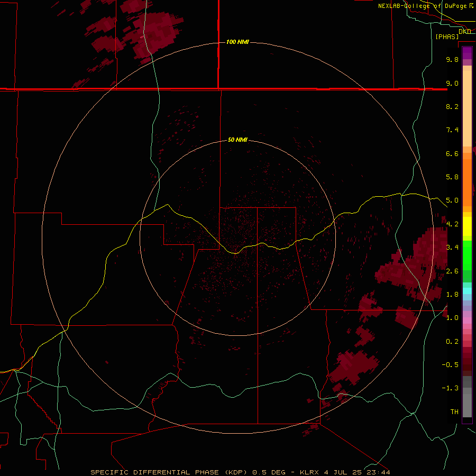The width and height of the screenshot is (476, 476).
Task: Click the 0.2 color scale value
Action: (452, 342)
